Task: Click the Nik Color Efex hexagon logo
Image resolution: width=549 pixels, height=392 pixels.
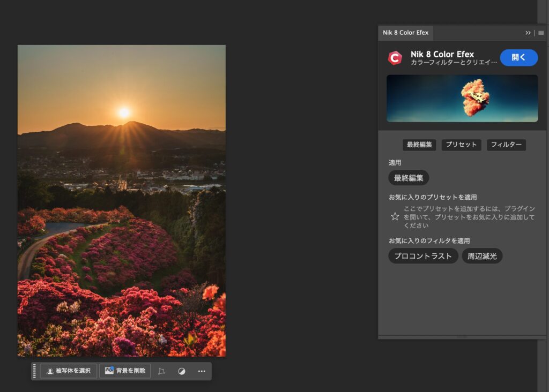Action: (395, 58)
